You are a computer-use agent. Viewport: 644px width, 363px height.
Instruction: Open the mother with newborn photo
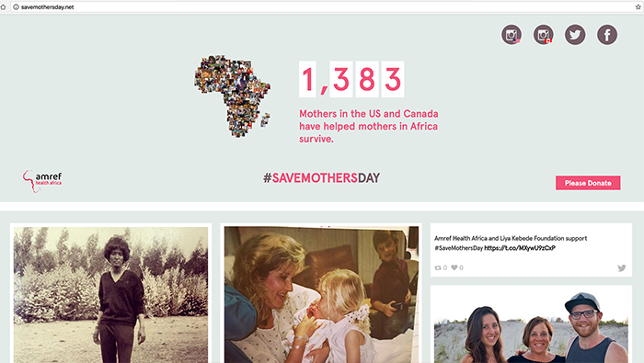point(321,294)
